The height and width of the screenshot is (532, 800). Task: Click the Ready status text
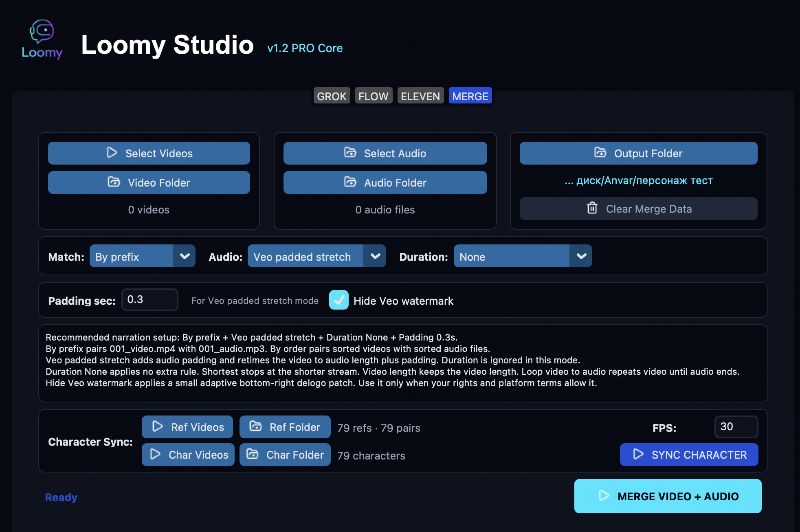point(61,497)
